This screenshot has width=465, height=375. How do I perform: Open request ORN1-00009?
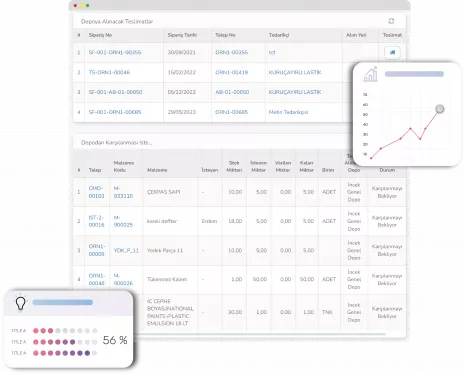[97, 250]
